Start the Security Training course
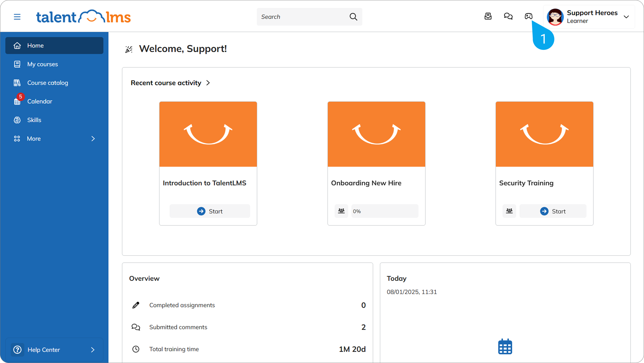Image resolution: width=644 pixels, height=363 pixels. tap(553, 211)
